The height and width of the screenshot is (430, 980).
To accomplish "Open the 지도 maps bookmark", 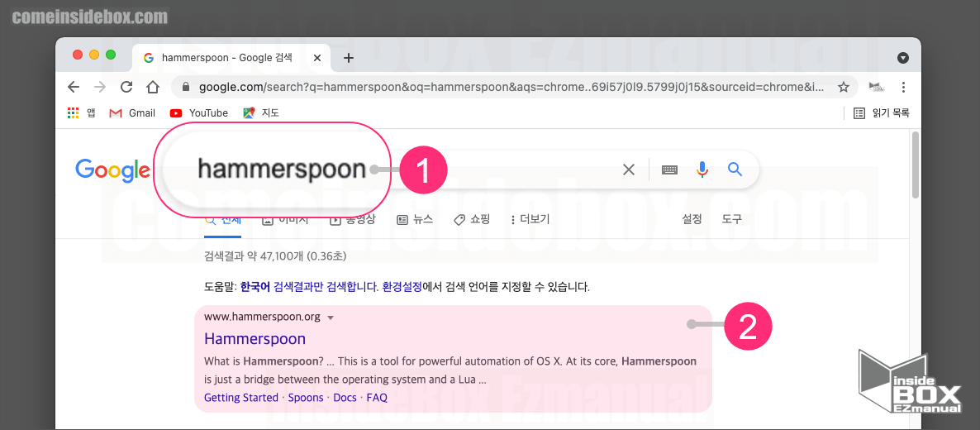I will tap(261, 112).
